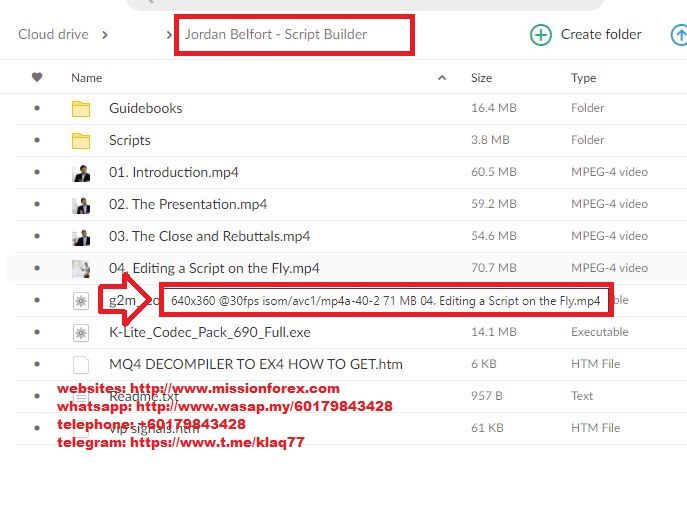Select 02. The Presentation.mp4 file name

[188, 204]
